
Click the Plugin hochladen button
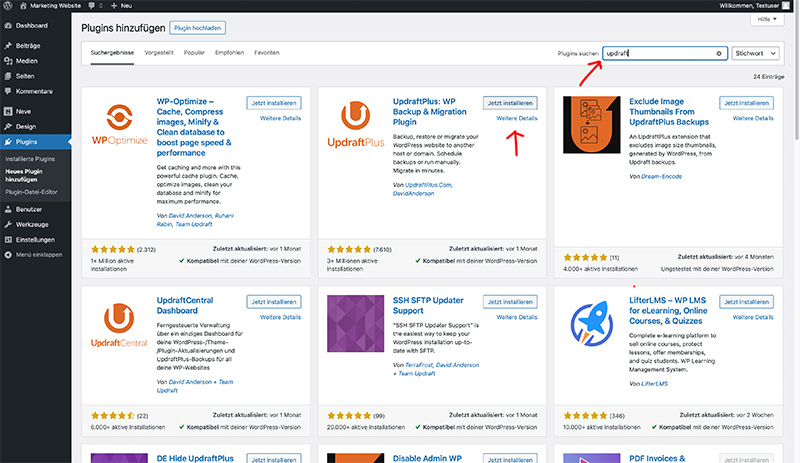pyautogui.click(x=197, y=28)
